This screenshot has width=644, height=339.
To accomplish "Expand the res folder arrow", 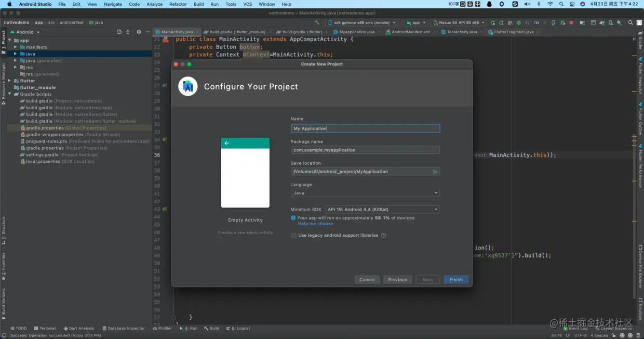I will [x=16, y=67].
